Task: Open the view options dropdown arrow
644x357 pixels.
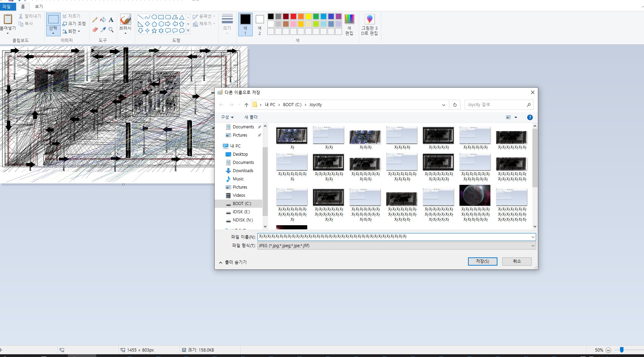Action: click(516, 117)
